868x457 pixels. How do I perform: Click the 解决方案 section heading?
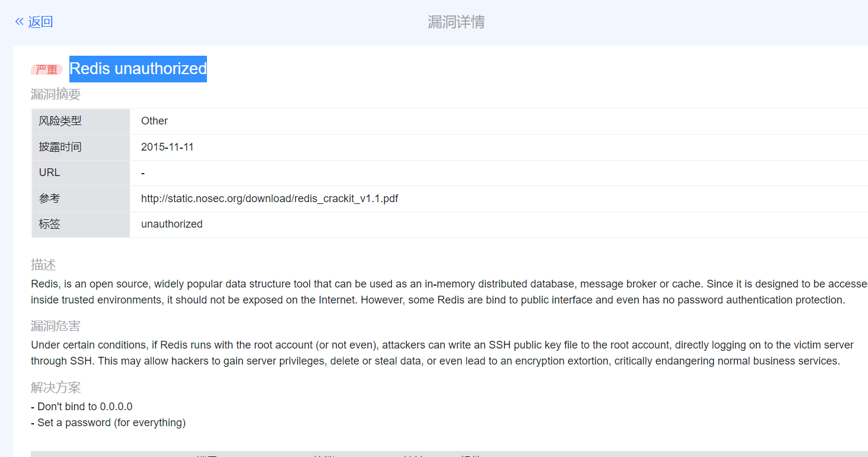(55, 387)
